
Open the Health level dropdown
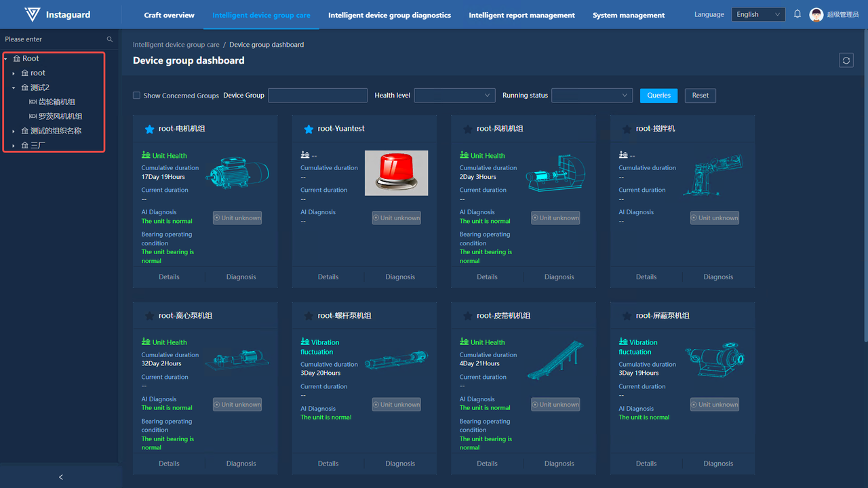coord(454,96)
